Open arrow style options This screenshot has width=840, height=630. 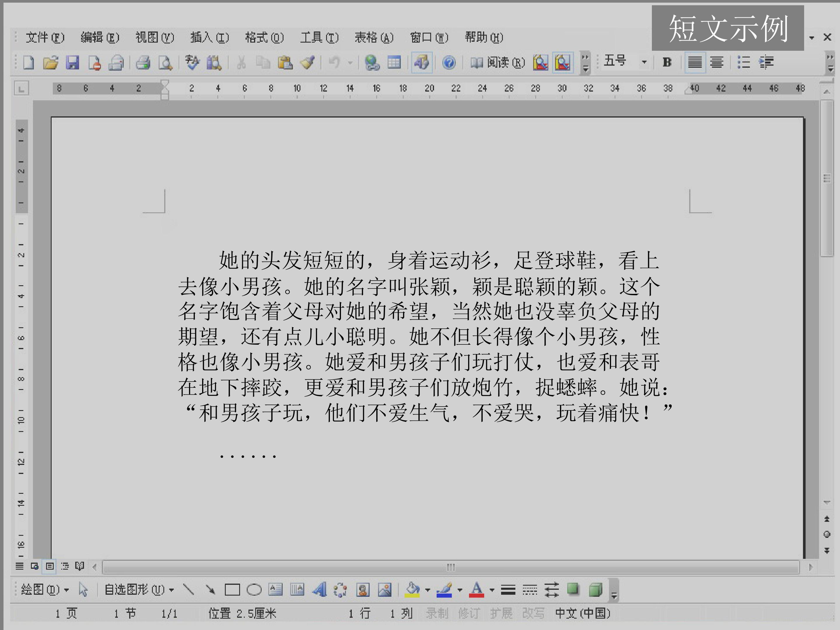coord(551,589)
